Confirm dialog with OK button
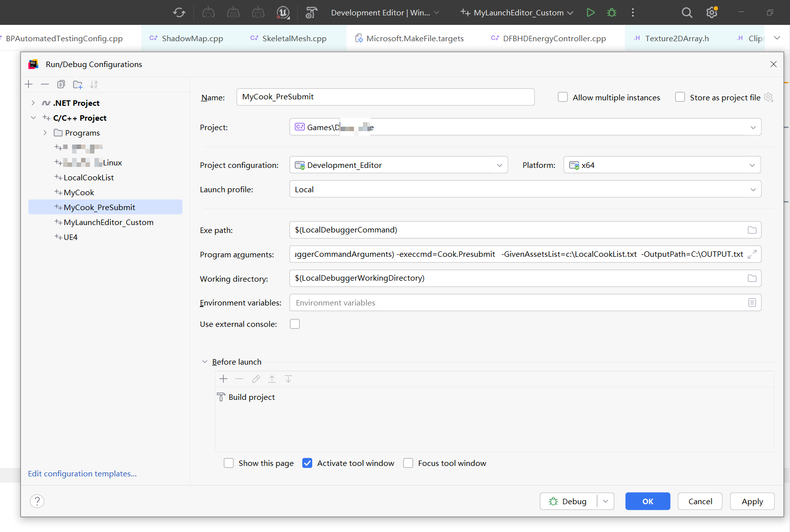Viewport: 790px width, 532px height. tap(647, 501)
